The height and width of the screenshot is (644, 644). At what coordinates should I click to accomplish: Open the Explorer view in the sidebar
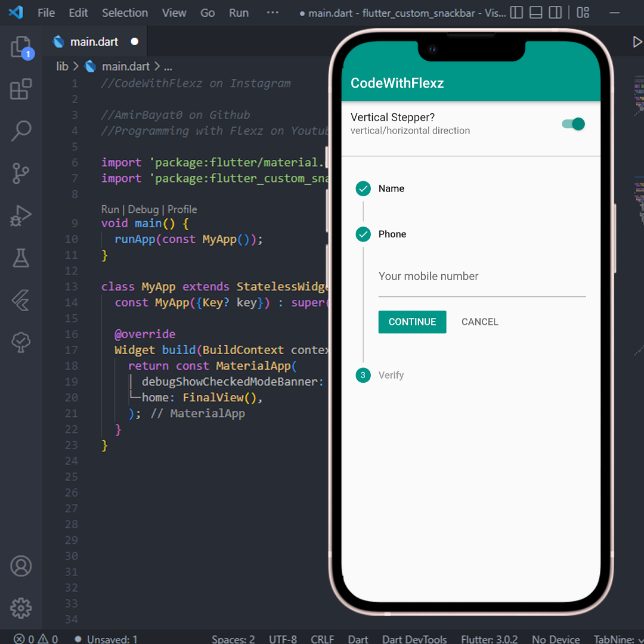click(21, 47)
